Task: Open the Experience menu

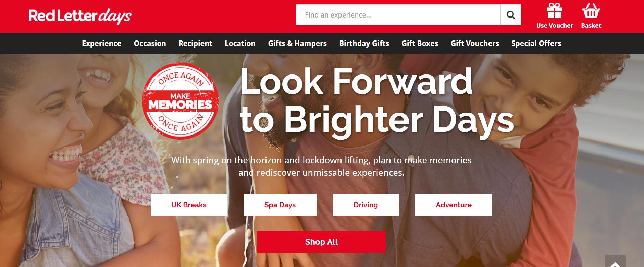Action: 101,43
